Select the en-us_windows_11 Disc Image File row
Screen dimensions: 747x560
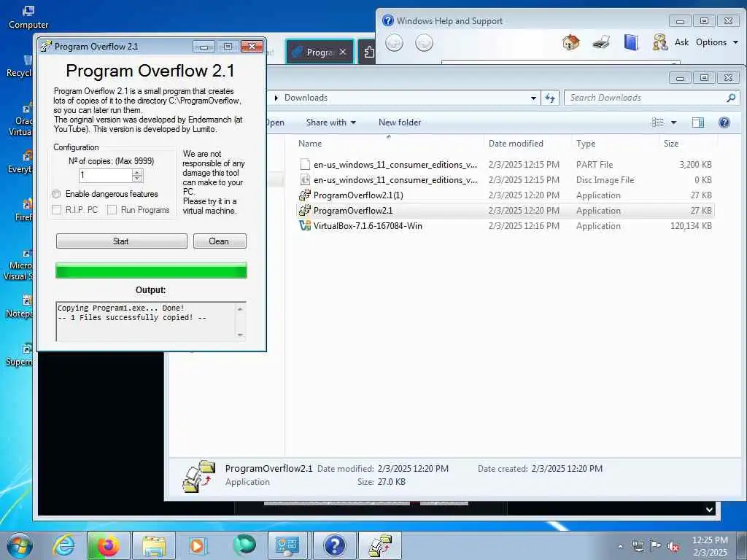pyautogui.click(x=505, y=179)
